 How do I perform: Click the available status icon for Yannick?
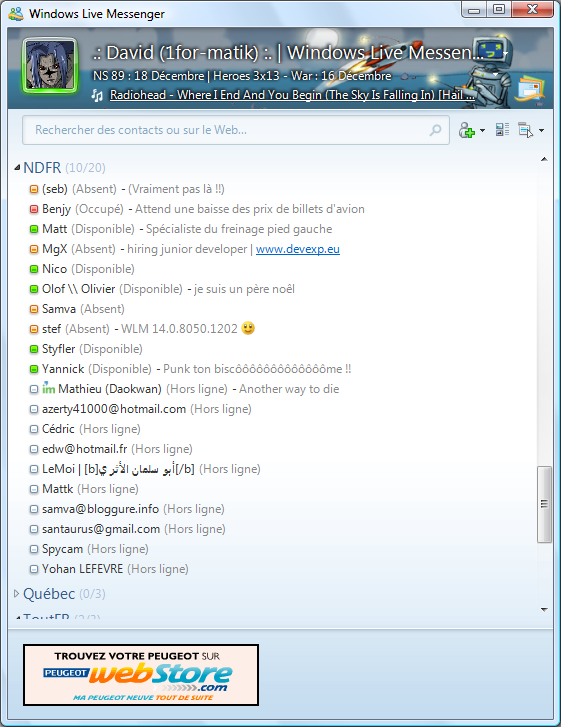(34, 369)
